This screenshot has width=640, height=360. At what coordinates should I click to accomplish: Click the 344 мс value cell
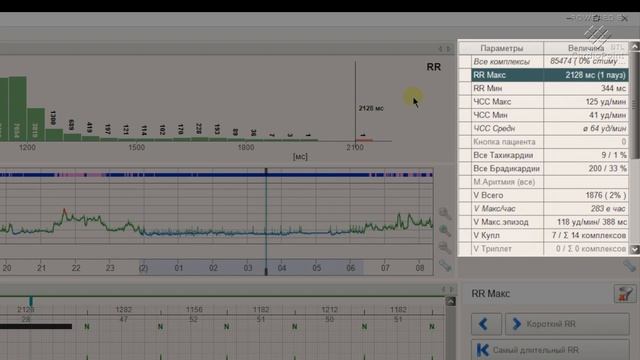pos(586,88)
